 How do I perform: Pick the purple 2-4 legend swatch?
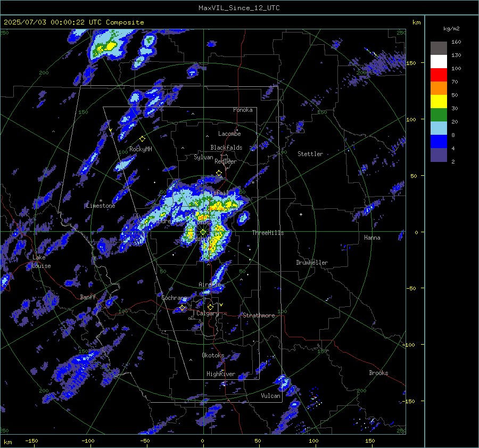(439, 154)
